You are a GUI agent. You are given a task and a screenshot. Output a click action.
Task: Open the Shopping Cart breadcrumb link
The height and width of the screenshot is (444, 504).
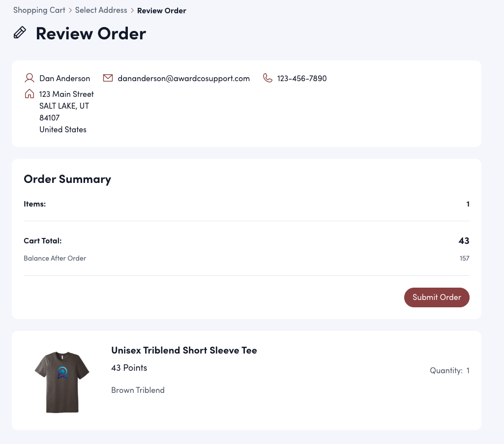[x=39, y=10]
